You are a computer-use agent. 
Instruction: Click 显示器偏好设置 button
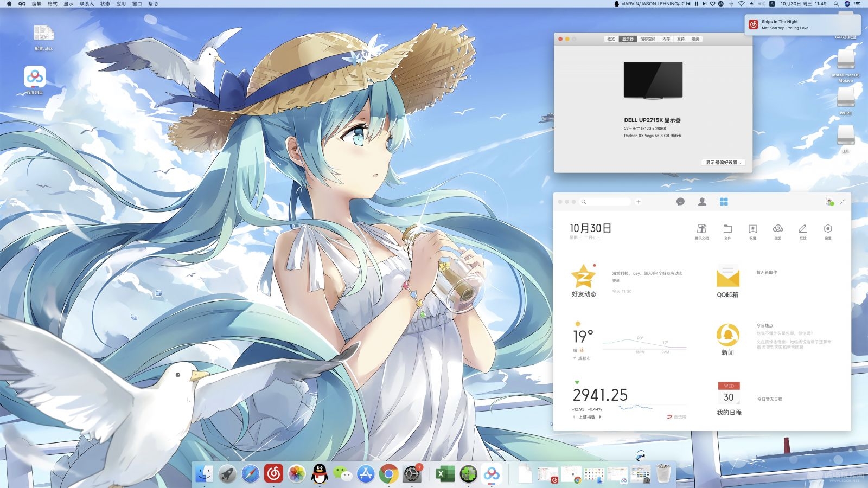coord(723,162)
